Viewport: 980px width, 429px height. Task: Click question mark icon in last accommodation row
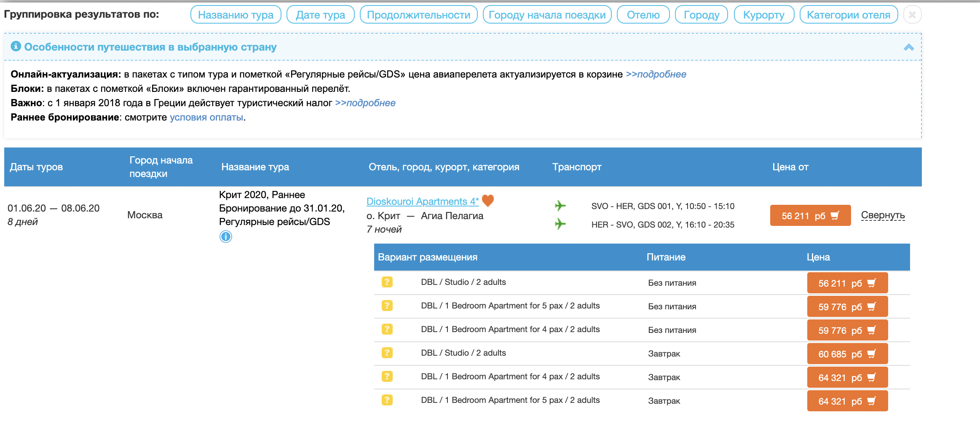387,400
